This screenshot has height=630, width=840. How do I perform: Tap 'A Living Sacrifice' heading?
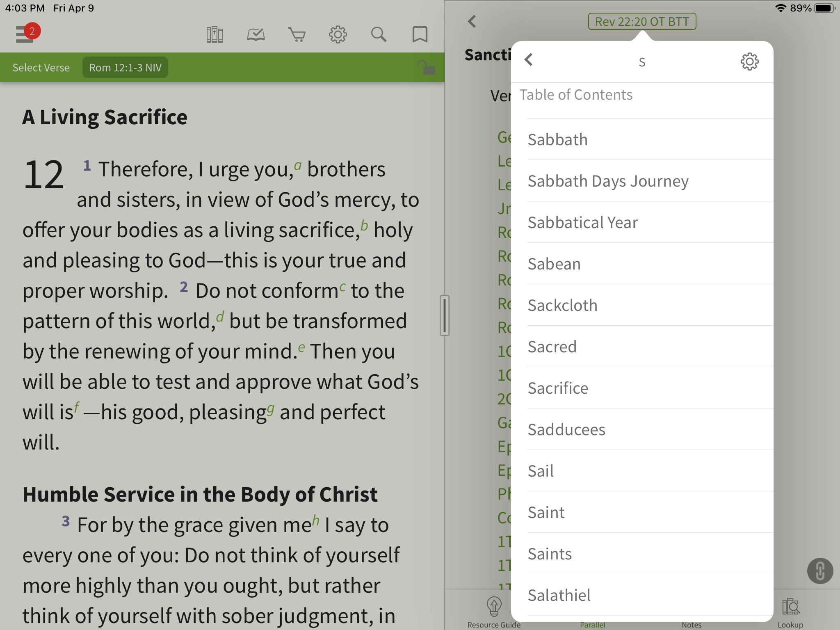tap(105, 117)
